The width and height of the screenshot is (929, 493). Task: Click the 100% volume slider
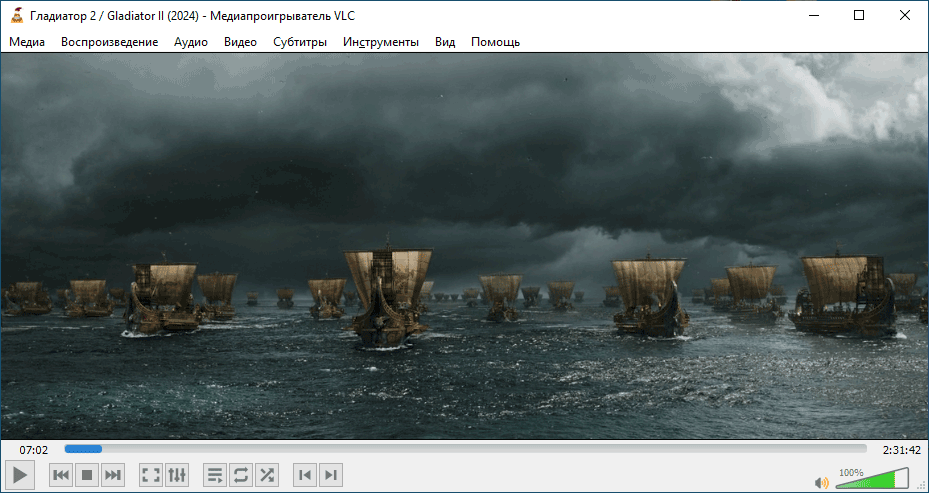coord(873,478)
